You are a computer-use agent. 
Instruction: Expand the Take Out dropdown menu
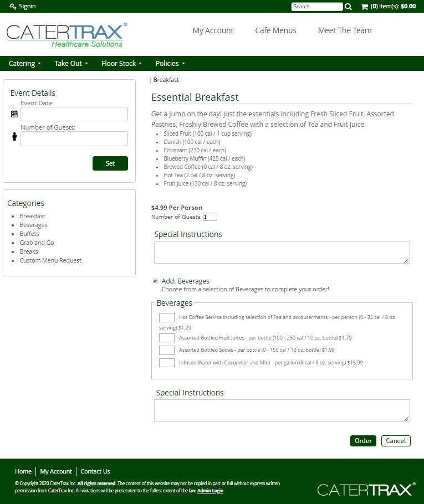coord(71,63)
